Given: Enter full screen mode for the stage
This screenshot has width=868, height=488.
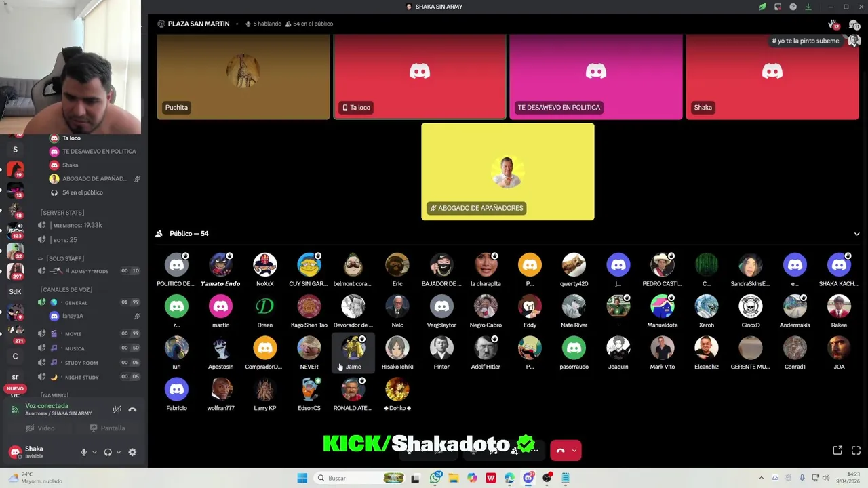Looking at the screenshot, I should pyautogui.click(x=856, y=450).
